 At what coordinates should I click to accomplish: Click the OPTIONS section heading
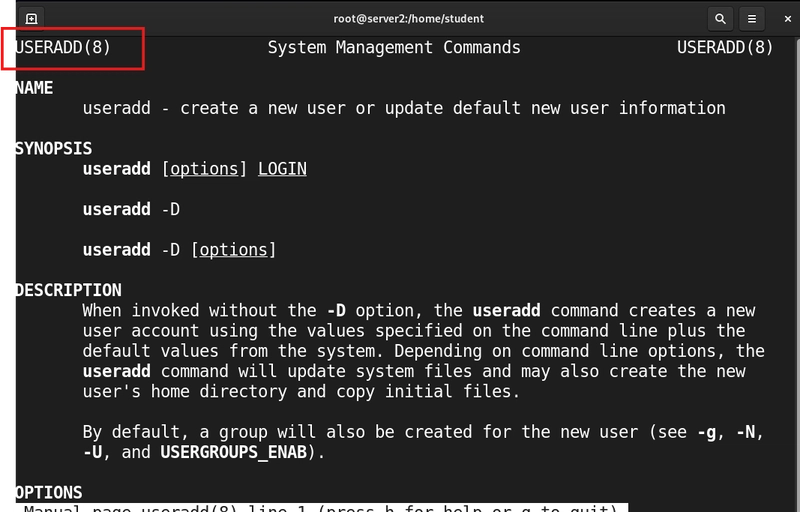pyautogui.click(x=49, y=493)
